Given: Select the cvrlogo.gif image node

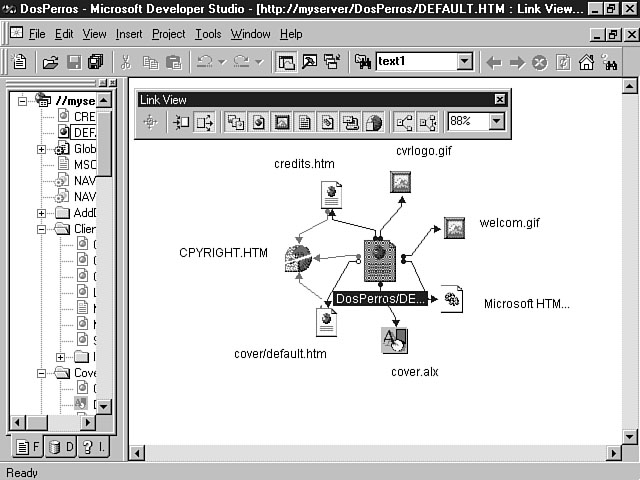Looking at the screenshot, I should [400, 182].
